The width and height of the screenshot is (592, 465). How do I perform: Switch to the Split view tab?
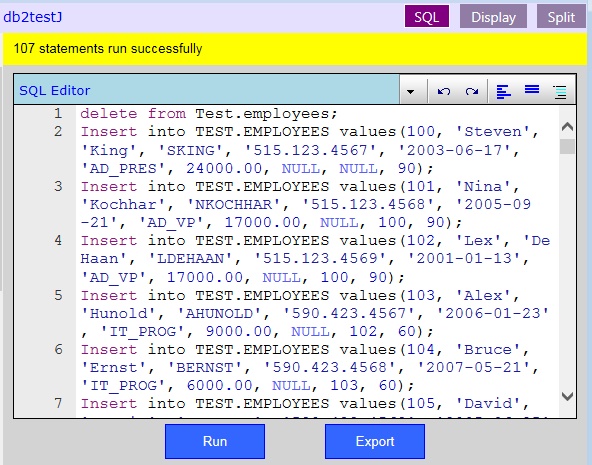(561, 17)
